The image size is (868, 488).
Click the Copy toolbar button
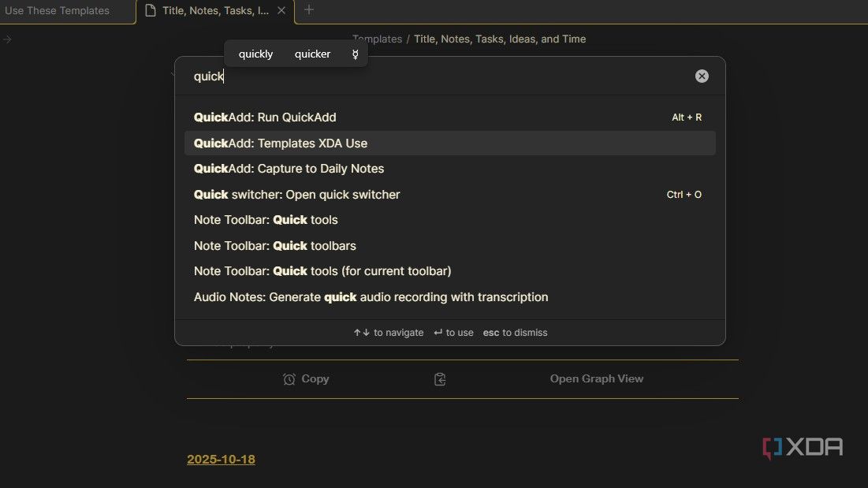click(x=306, y=379)
